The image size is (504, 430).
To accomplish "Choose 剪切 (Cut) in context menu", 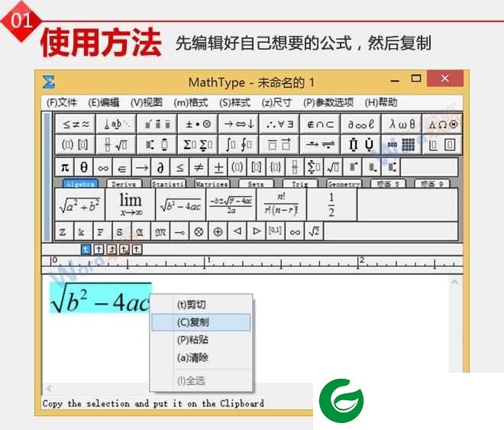I will click(x=201, y=304).
